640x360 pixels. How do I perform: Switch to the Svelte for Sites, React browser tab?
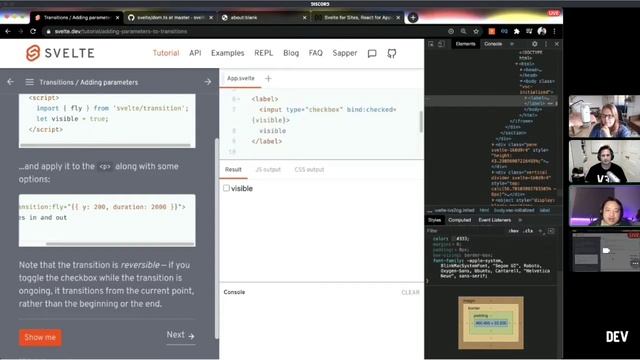click(358, 18)
